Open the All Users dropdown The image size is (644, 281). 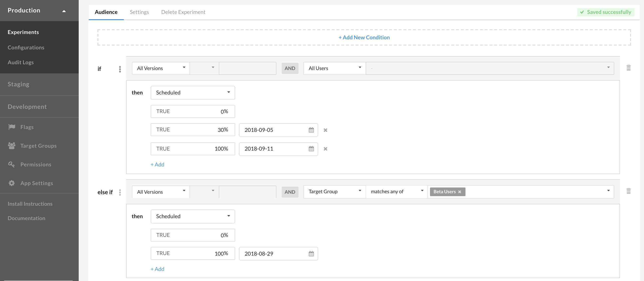click(x=334, y=68)
